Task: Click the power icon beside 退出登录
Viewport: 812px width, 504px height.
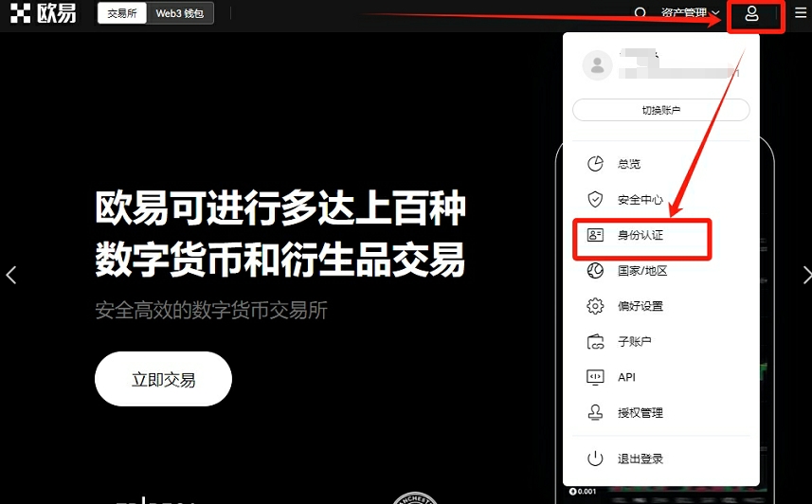Action: (x=595, y=459)
